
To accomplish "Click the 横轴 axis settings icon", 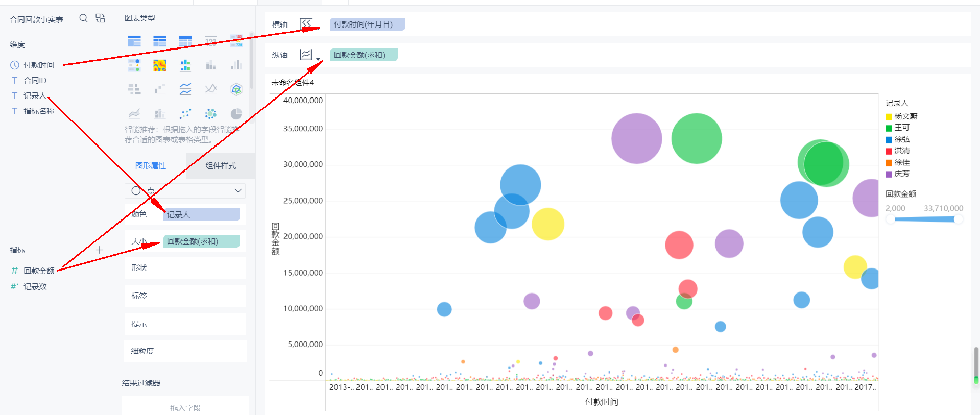I will point(306,23).
